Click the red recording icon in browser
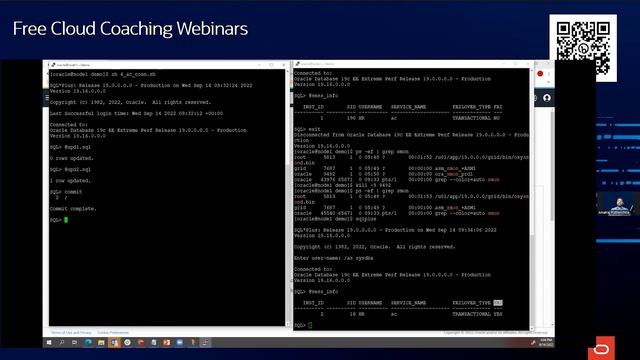Image resolution: width=640 pixels, height=360 pixels. pyautogui.click(x=540, y=73)
